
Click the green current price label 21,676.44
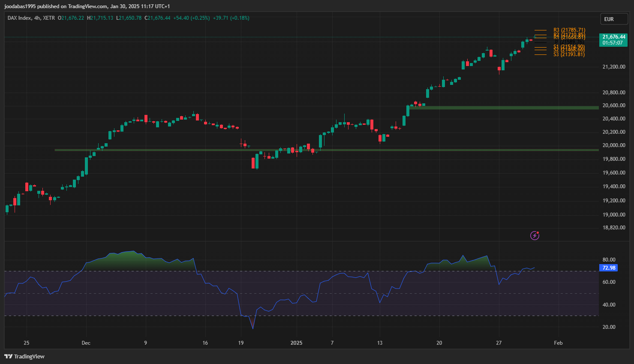coord(613,37)
